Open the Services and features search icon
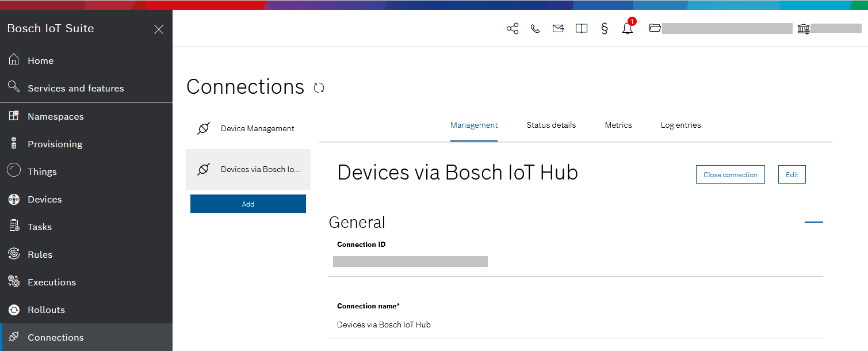Screen dimensions: 868x351 pyautogui.click(x=14, y=87)
